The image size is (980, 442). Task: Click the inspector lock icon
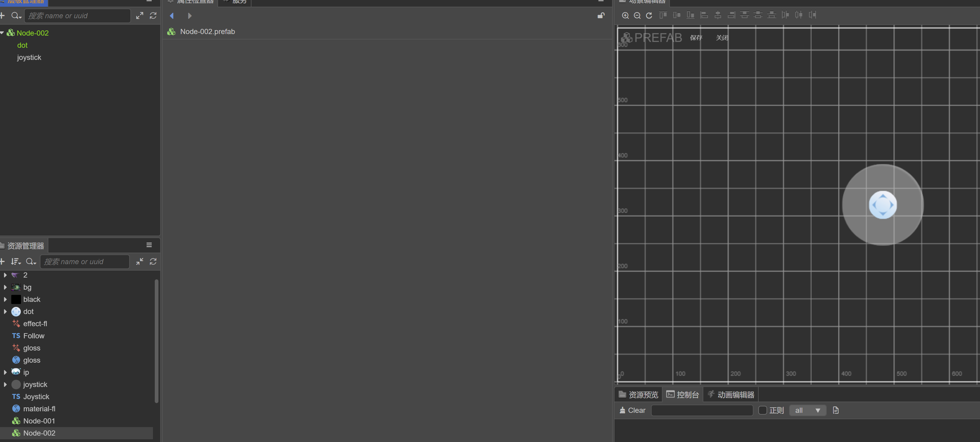click(x=601, y=16)
